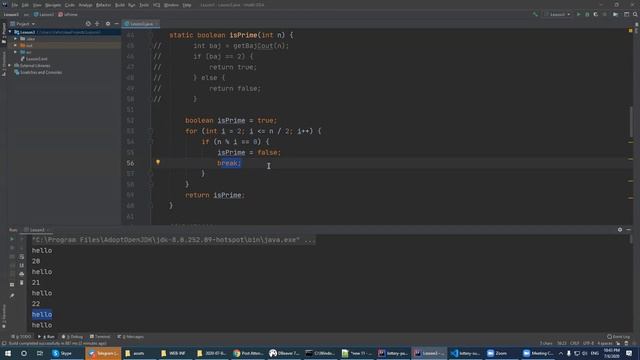Click highlighted 'hello' in console output
This screenshot has height=360, width=640.
42,314
